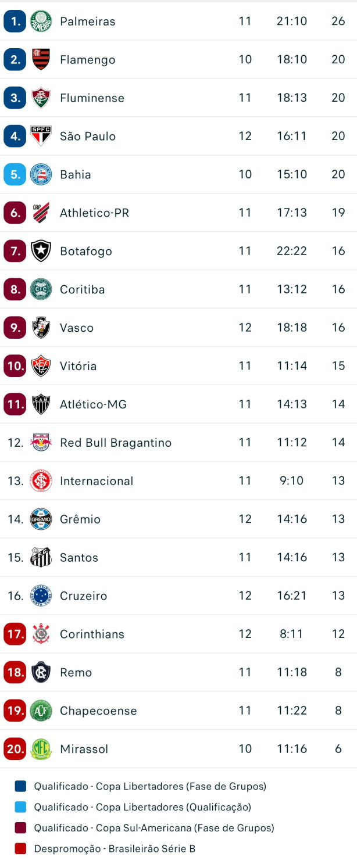The width and height of the screenshot is (357, 868).
Task: Click position badge 17 next to Corinthians
Action: point(15,634)
